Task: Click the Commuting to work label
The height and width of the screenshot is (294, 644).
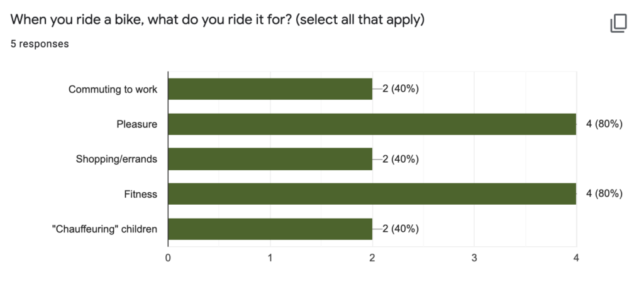Action: 113,89
